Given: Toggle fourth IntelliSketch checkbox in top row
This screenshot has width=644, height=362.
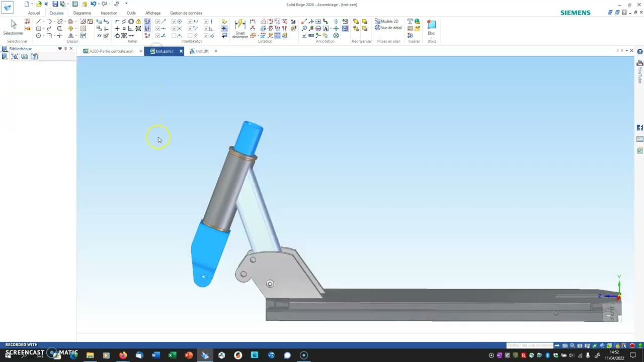Looking at the screenshot, I should coord(206,22).
